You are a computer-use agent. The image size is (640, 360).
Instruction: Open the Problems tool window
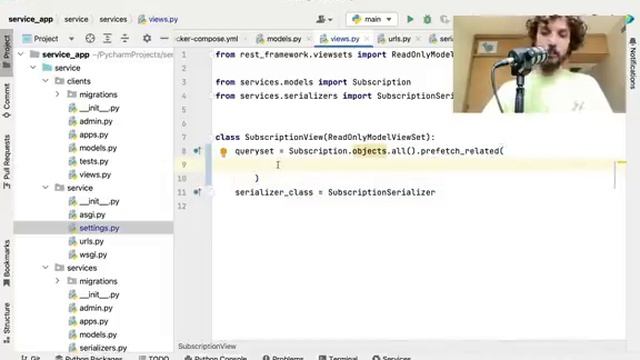click(283, 358)
